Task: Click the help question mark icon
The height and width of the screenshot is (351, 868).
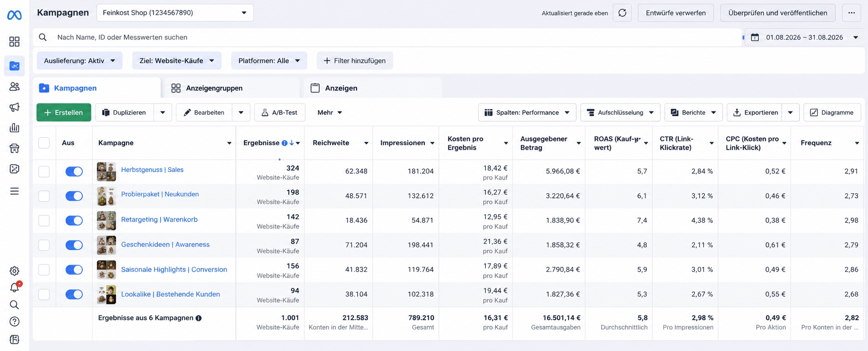Action: click(x=15, y=321)
